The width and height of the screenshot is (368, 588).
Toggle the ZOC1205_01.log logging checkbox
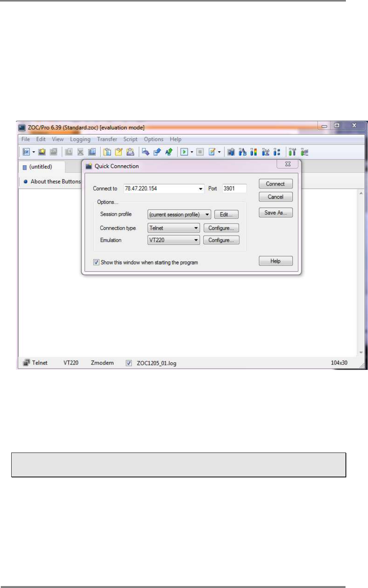(x=129, y=363)
